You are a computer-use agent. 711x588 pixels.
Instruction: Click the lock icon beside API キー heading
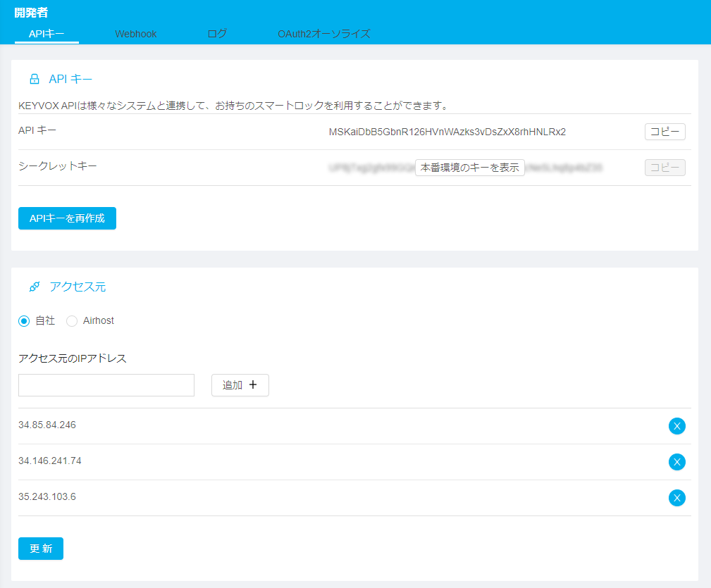(34, 79)
